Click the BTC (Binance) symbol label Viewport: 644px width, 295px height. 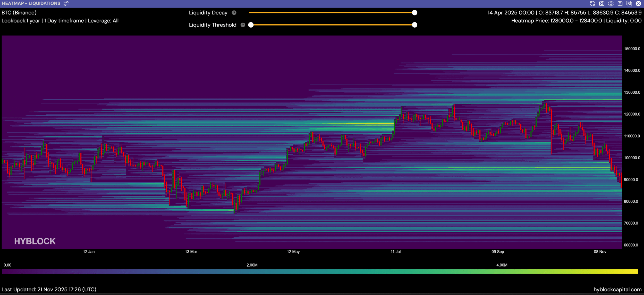19,13
